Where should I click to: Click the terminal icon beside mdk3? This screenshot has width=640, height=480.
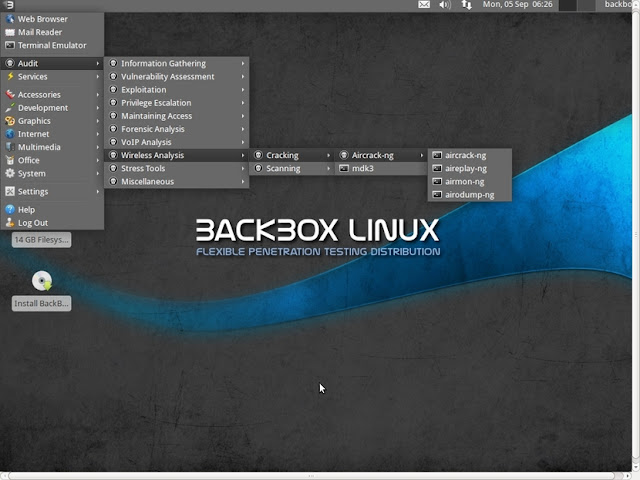pyautogui.click(x=344, y=168)
